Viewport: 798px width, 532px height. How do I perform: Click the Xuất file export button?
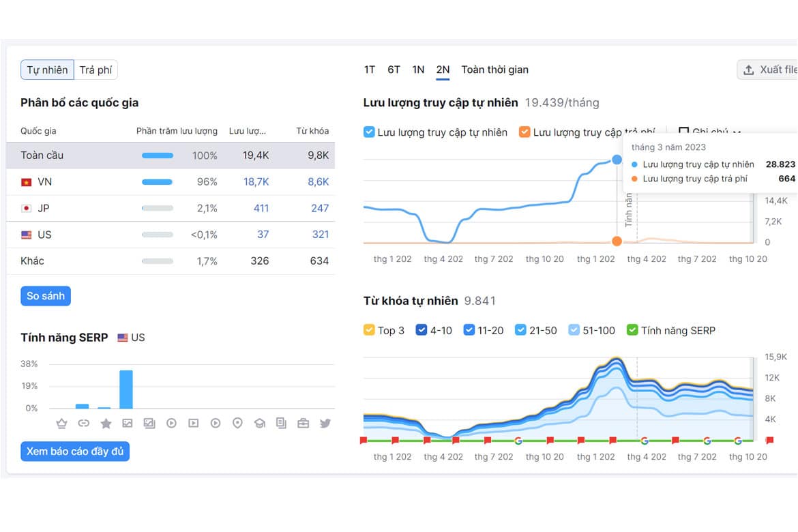click(x=767, y=70)
